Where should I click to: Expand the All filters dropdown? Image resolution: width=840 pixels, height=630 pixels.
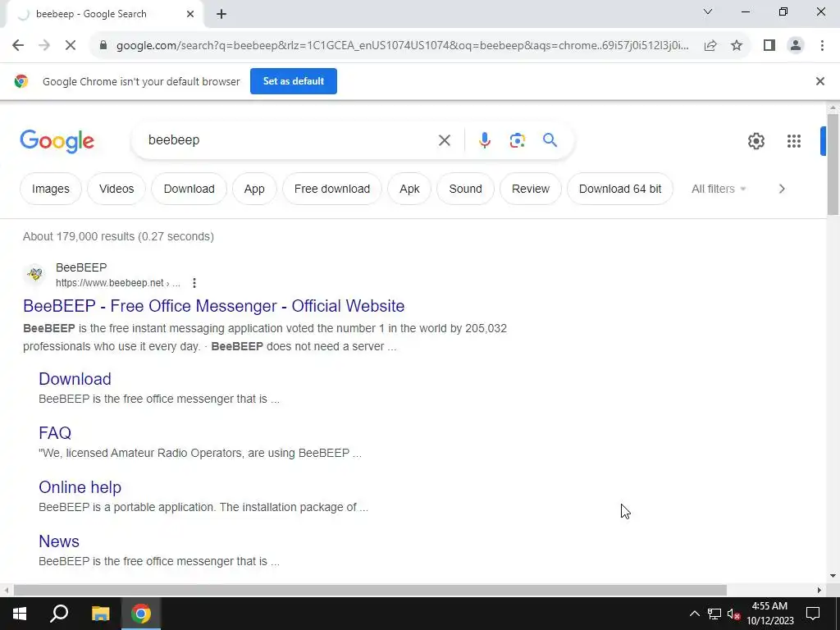719,189
